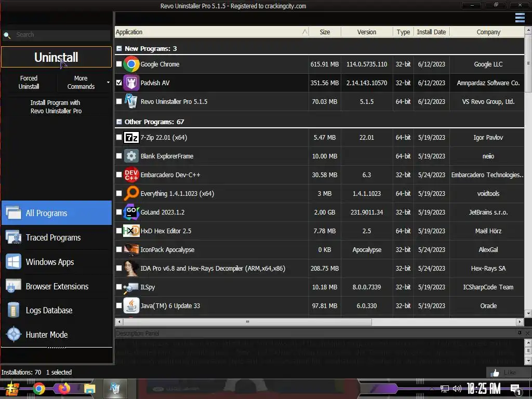Close the Description Panel
The height and width of the screenshot is (399, 532).
pos(528,333)
